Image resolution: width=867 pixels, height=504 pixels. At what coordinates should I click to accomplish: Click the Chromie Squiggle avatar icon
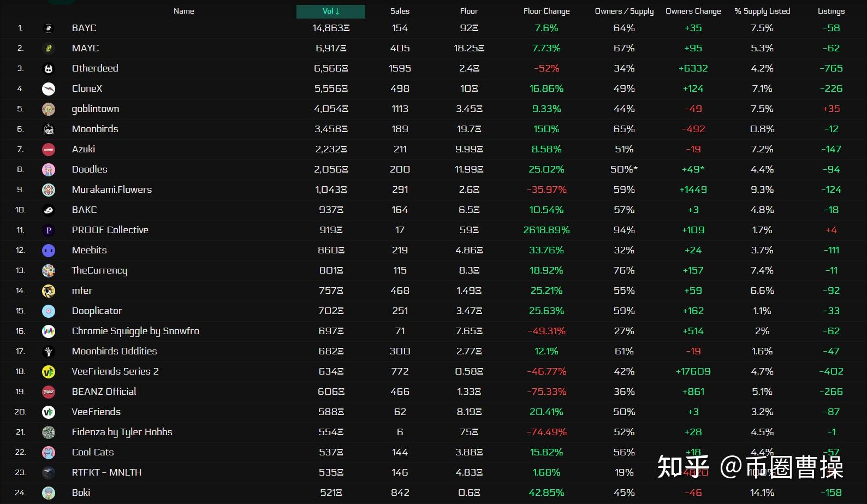(x=49, y=331)
